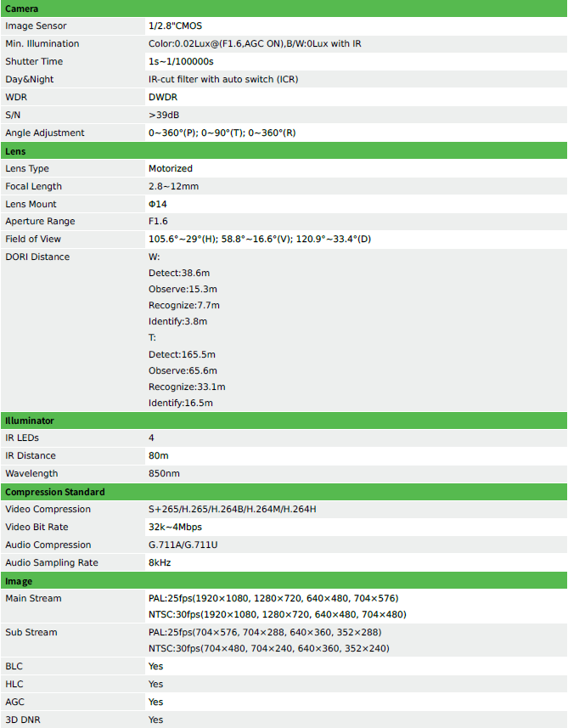Screen dimensions: 568x728
Task: Select the Video Compression codec list value
Action: 232,509
